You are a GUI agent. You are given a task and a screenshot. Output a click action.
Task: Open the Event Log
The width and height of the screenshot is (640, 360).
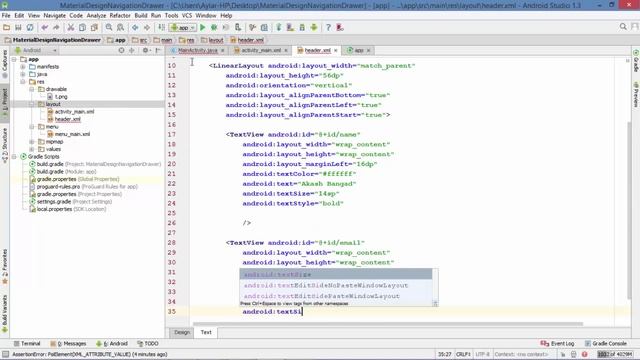(558, 344)
